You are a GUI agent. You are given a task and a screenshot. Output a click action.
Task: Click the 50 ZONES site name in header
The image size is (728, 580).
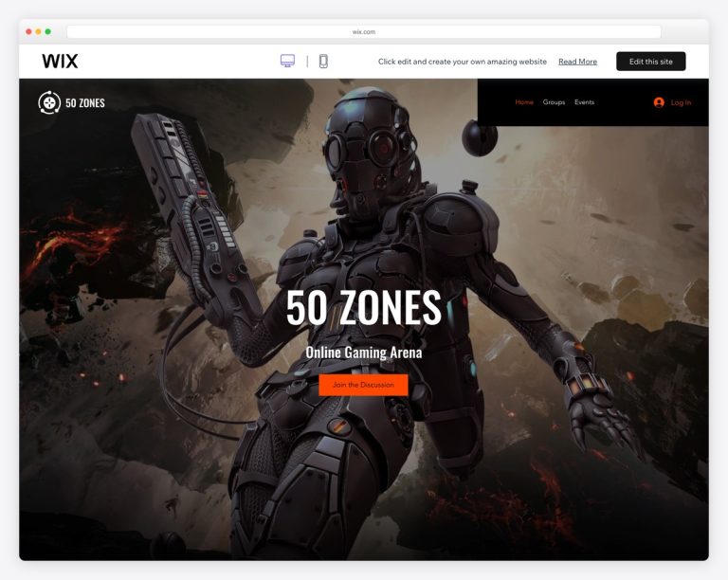[85, 102]
